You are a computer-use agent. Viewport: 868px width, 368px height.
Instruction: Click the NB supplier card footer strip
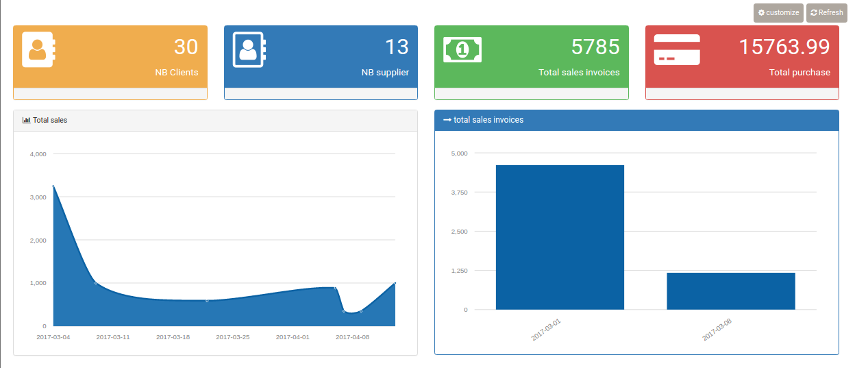pyautogui.click(x=321, y=94)
